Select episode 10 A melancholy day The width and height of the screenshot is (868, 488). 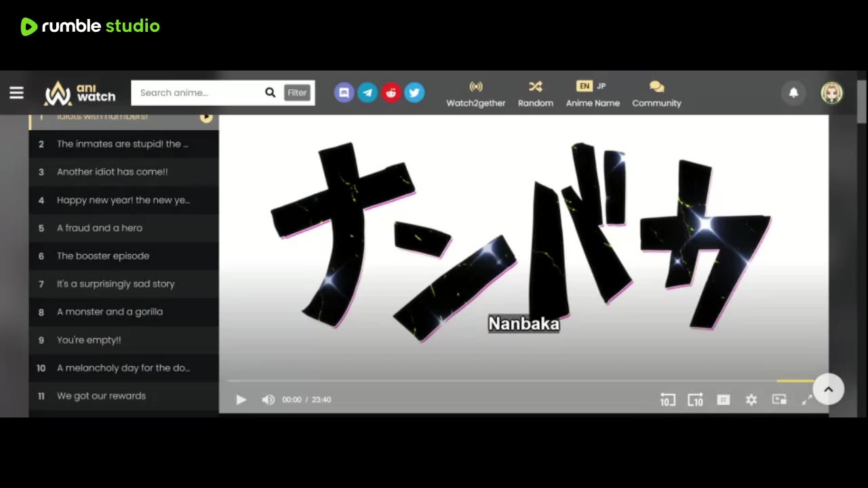[x=123, y=368]
